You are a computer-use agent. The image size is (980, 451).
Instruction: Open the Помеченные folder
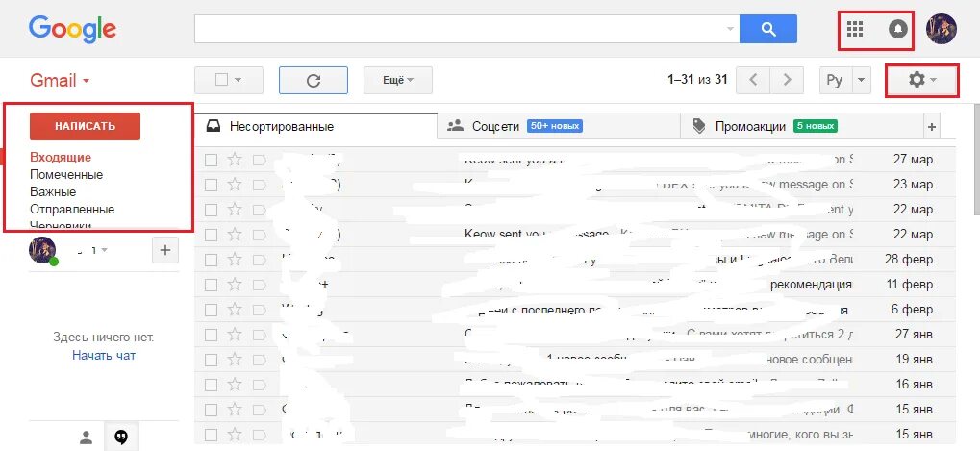pyautogui.click(x=66, y=174)
